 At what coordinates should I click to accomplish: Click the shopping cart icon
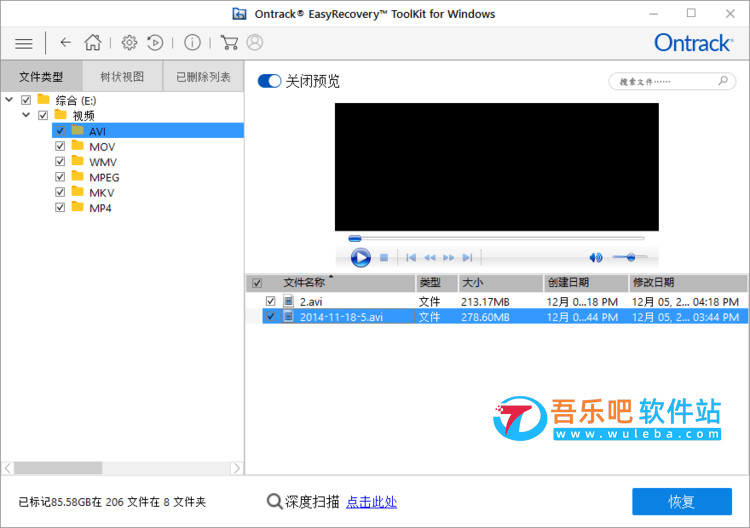pos(229,43)
